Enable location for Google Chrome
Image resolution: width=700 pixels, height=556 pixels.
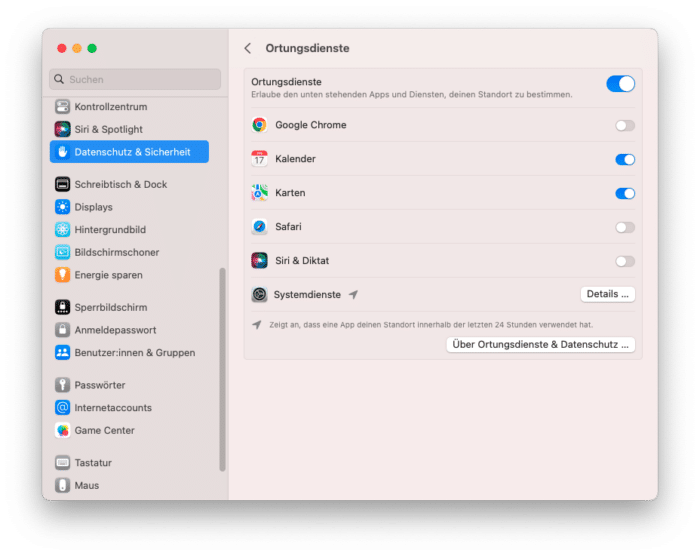coord(625,125)
